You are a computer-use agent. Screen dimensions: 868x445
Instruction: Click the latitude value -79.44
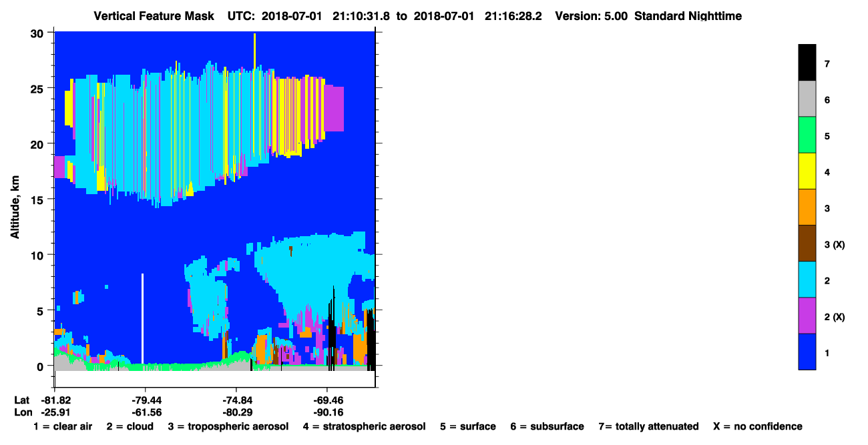tap(146, 400)
